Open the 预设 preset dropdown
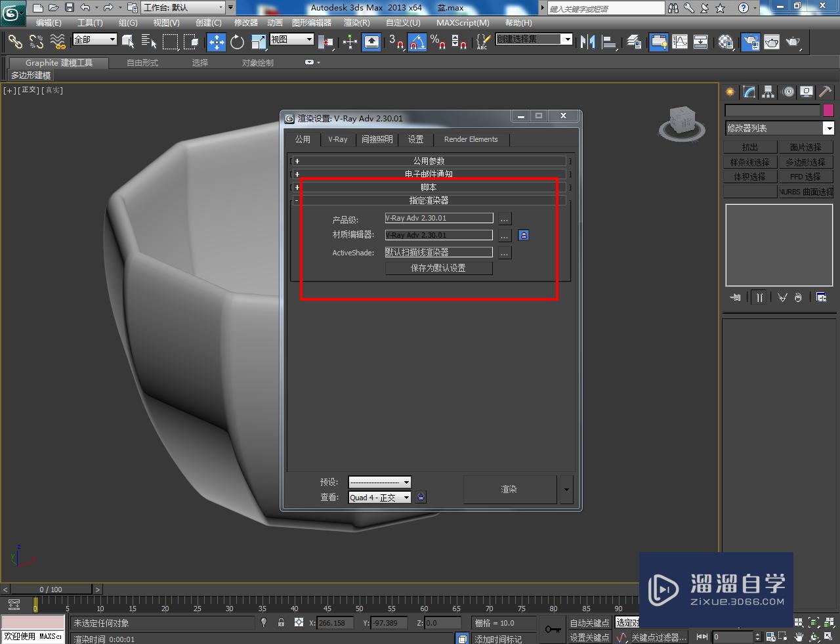The width and height of the screenshot is (840, 644). pyautogui.click(x=379, y=482)
